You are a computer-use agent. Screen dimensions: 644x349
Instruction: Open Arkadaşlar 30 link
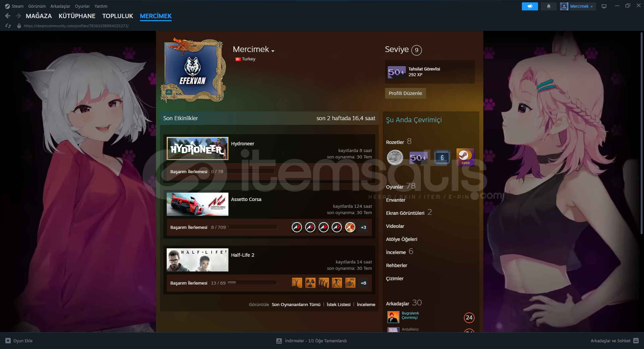[x=404, y=303]
